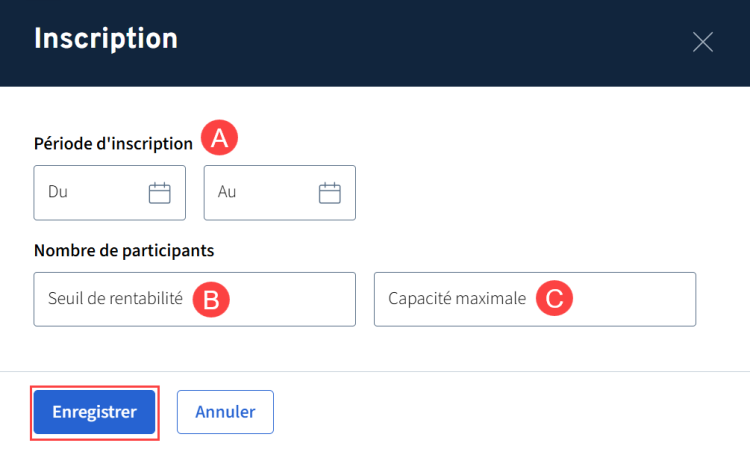
Task: Open the calendar picker in Du field
Action: tap(160, 193)
